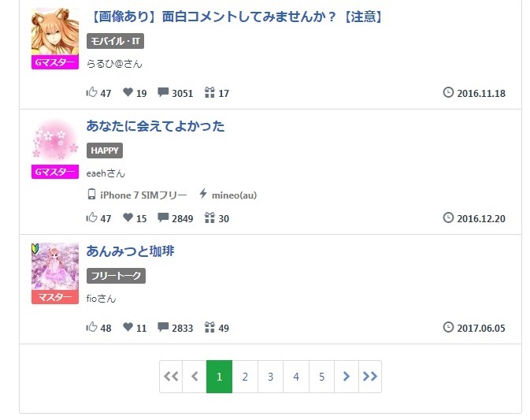Jump to the last page double arrow
The image size is (530, 420).
click(x=370, y=377)
